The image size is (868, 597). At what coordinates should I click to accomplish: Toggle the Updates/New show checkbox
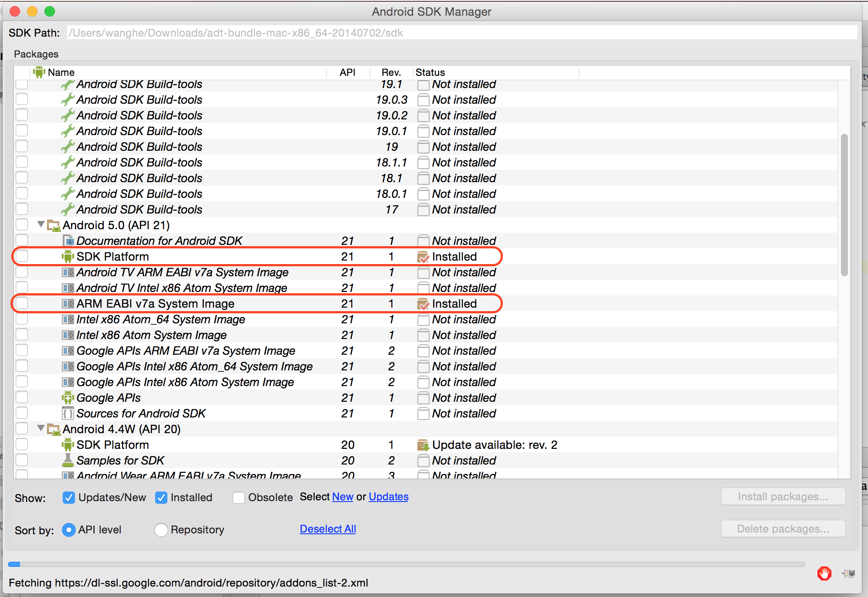click(x=68, y=497)
